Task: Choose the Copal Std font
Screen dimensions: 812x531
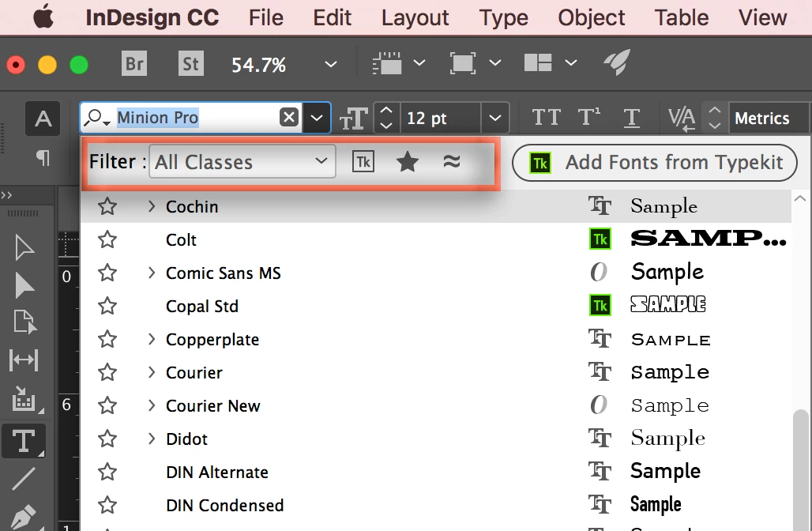Action: click(x=202, y=306)
